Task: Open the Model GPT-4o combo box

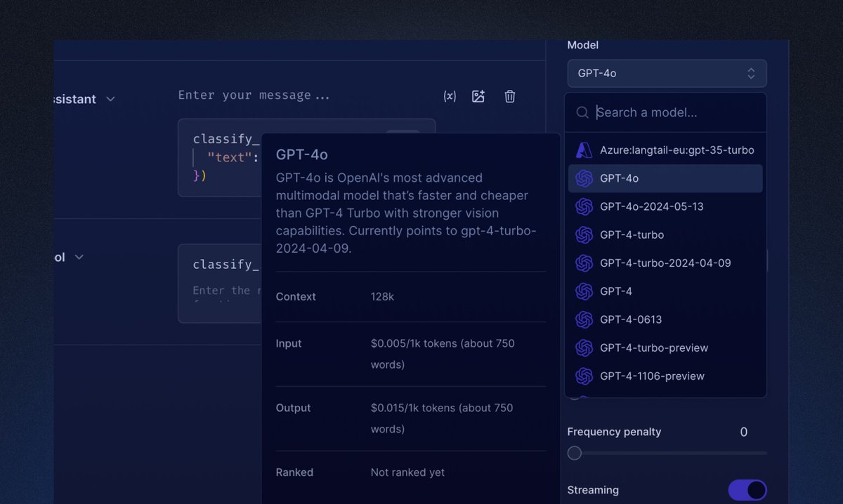Action: click(x=667, y=73)
